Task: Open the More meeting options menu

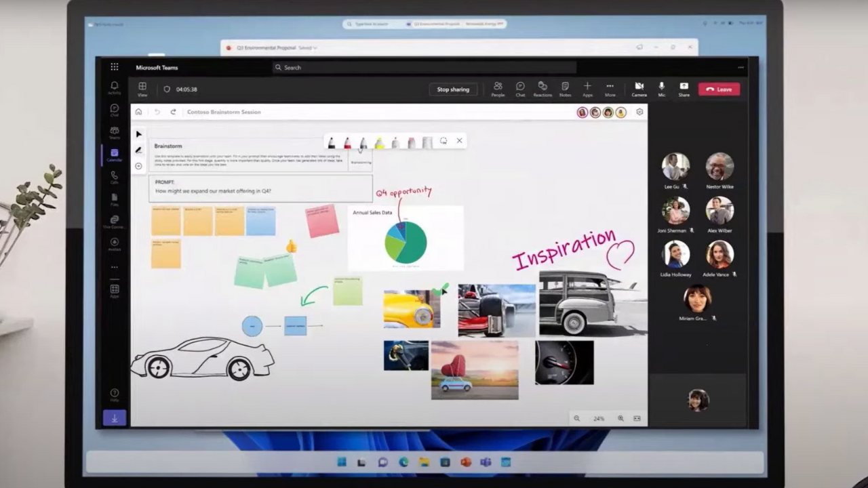Action: click(610, 89)
